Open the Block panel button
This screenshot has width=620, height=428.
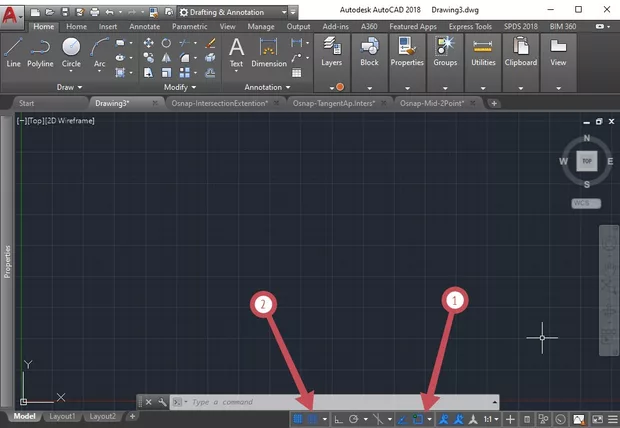(369, 52)
